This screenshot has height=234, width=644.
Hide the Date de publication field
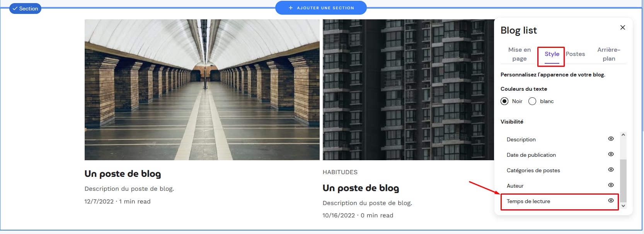(611, 154)
